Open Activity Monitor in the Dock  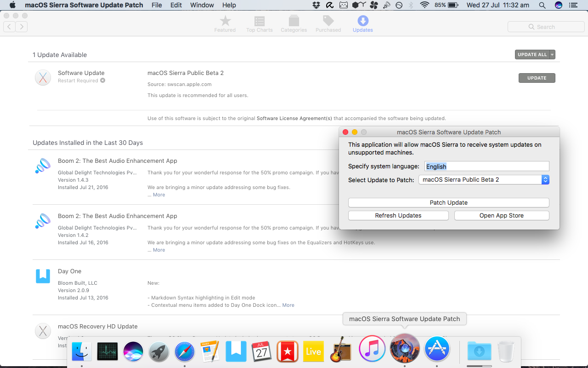tap(107, 352)
